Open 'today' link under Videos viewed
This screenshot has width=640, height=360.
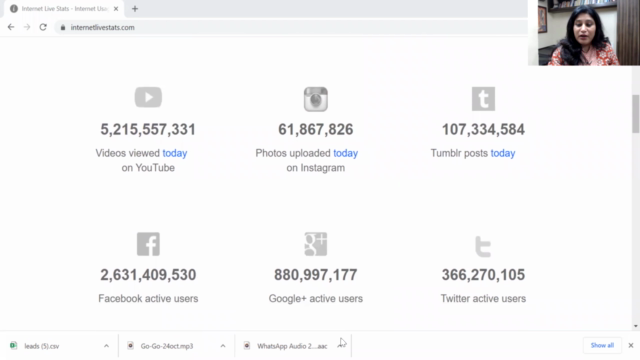point(175,153)
